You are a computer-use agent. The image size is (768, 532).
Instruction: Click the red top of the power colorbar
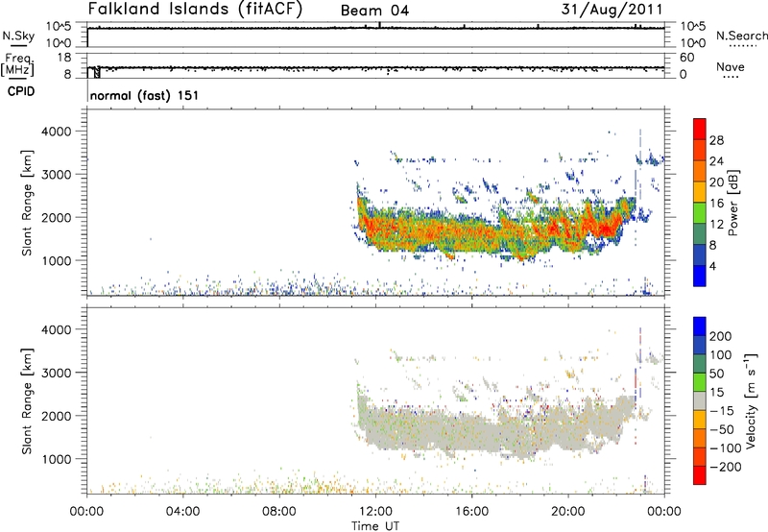click(x=700, y=129)
